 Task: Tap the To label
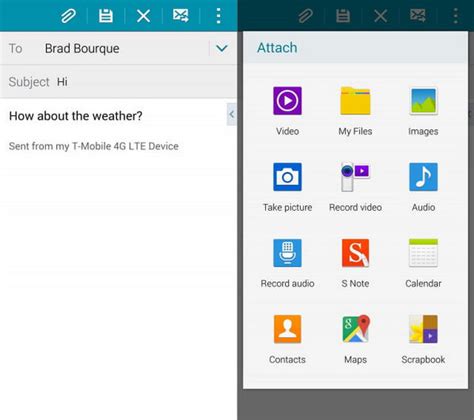(x=15, y=48)
